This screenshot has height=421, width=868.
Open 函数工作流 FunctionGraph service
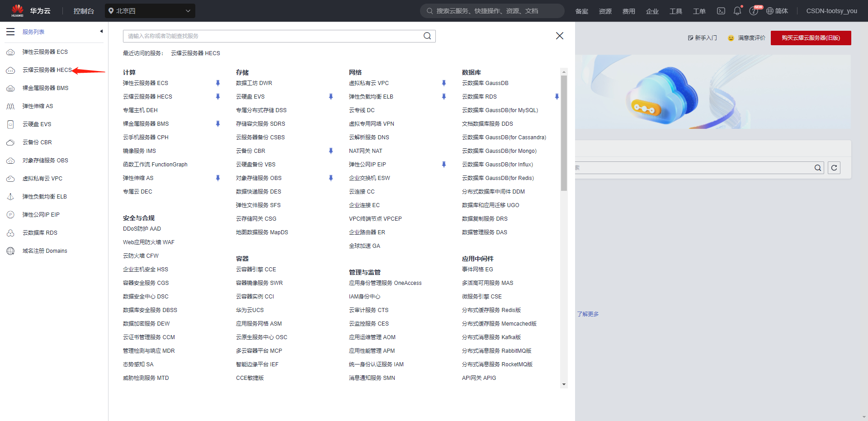155,165
